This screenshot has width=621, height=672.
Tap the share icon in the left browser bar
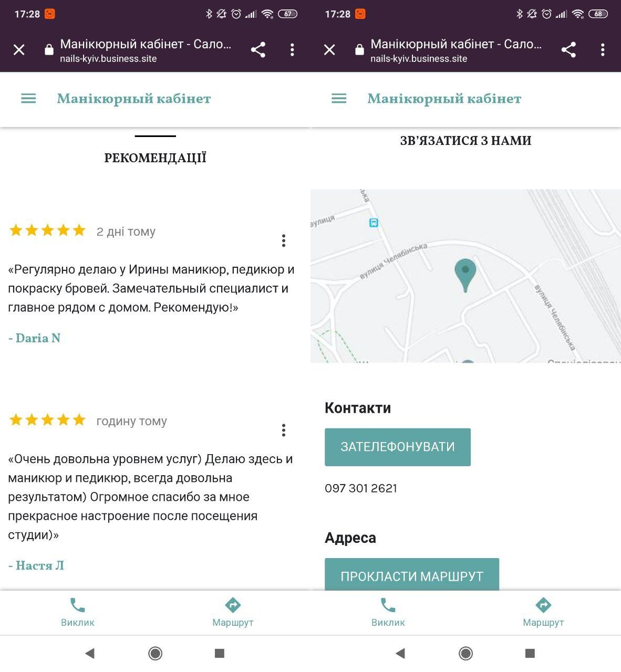[258, 50]
